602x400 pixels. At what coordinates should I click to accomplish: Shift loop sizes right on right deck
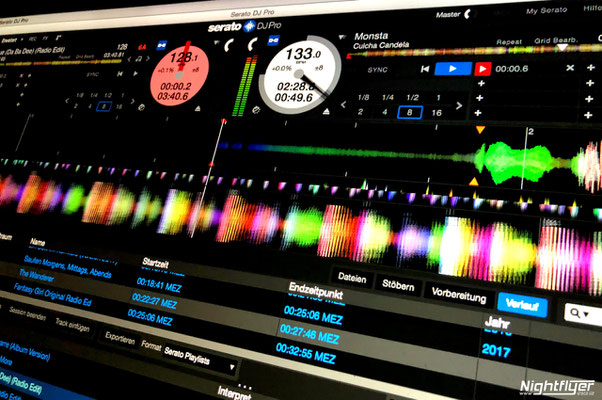click(459, 106)
